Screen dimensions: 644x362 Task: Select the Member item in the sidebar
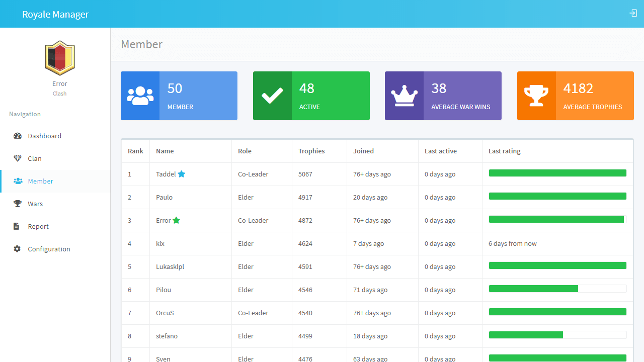[40, 181]
